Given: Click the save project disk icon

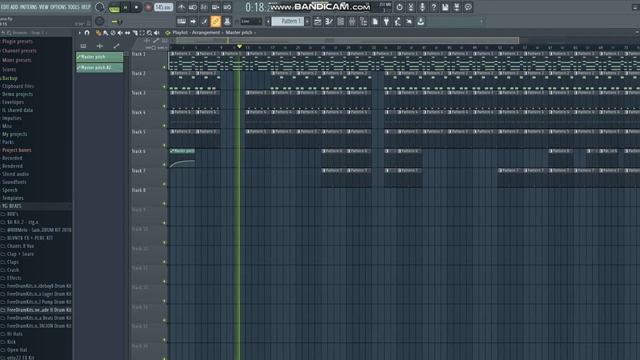Looking at the screenshot, I should [x=445, y=7].
